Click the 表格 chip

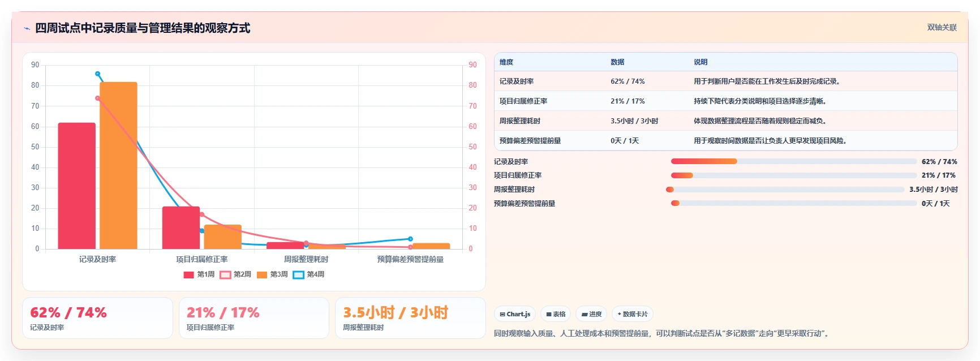coord(556,314)
